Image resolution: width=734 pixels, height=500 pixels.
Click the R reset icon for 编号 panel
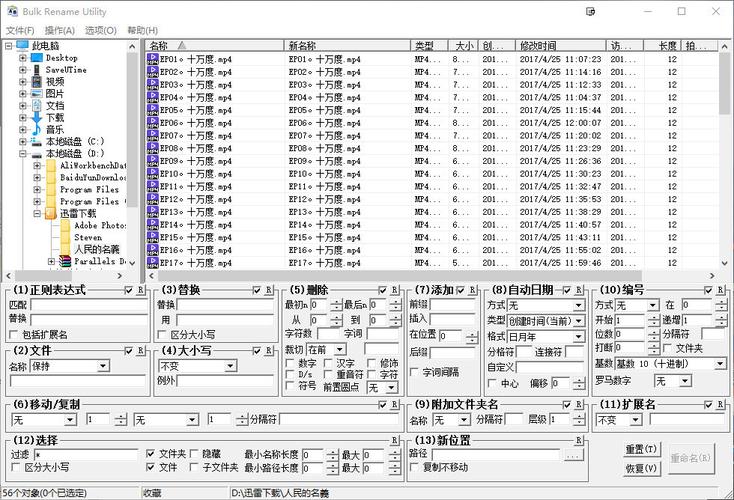720,290
